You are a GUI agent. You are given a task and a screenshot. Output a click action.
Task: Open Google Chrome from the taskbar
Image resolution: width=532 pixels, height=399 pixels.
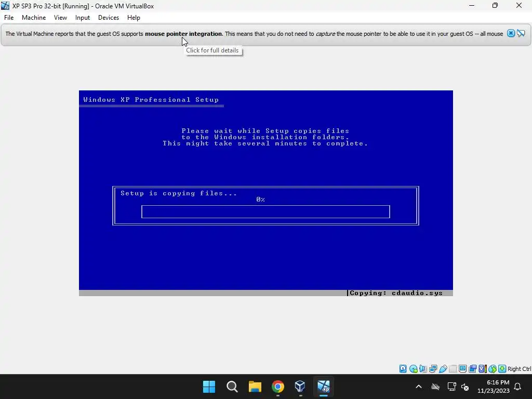[278, 387]
